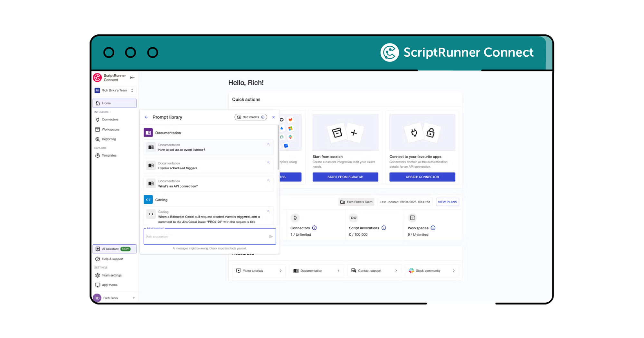This screenshot has height=338, width=644.
Task: Click the RB user avatar
Action: (x=97, y=298)
